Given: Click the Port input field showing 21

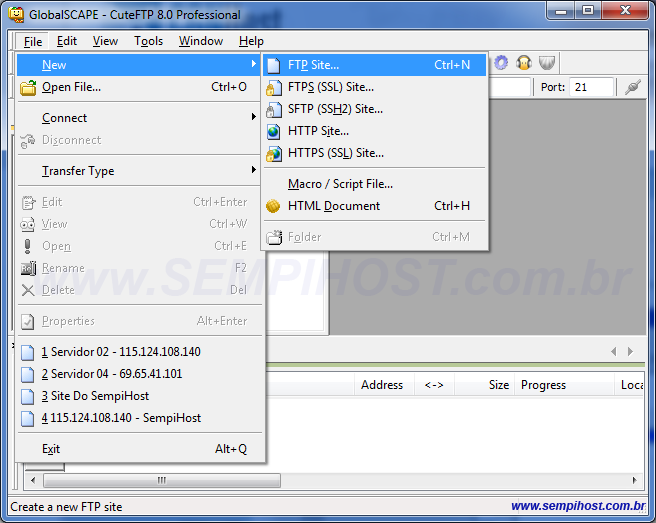Looking at the screenshot, I should tap(592, 87).
